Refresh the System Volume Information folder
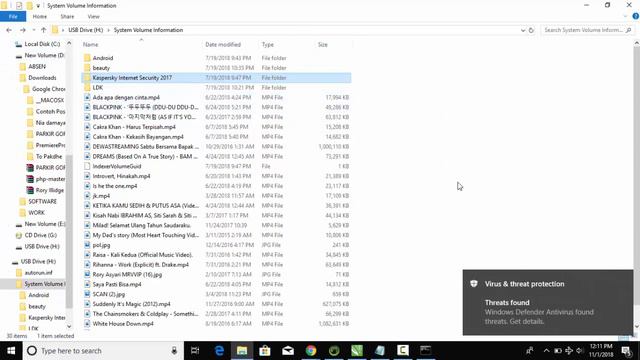The height and width of the screenshot is (360, 640). [531, 30]
